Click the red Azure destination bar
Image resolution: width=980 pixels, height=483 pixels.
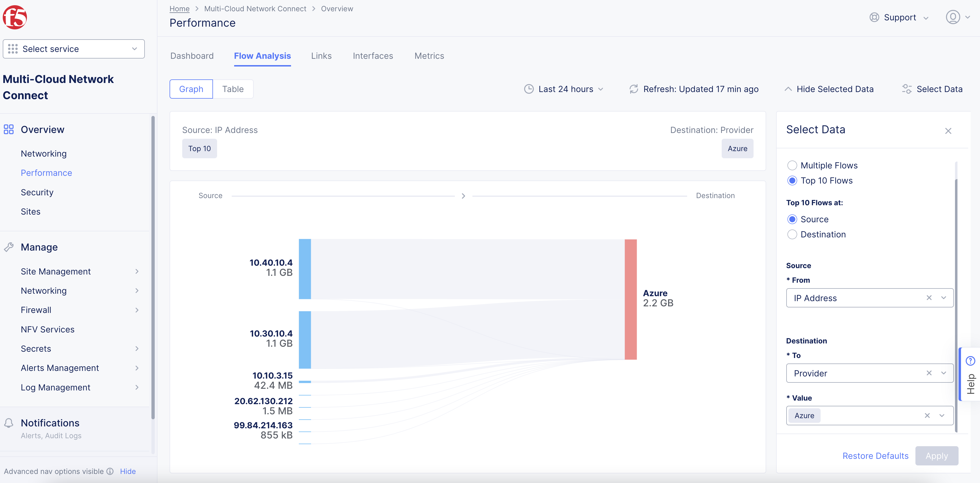(x=630, y=299)
